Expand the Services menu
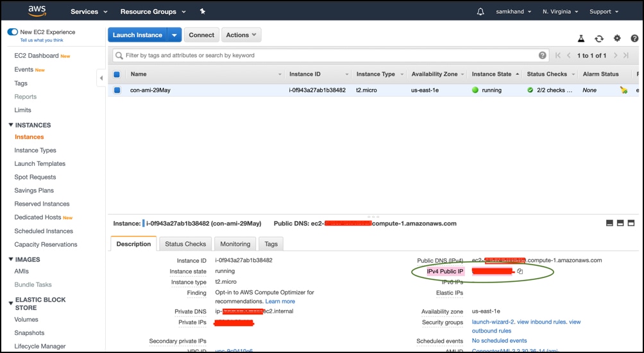Viewport: 644px width, 353px height. [89, 12]
